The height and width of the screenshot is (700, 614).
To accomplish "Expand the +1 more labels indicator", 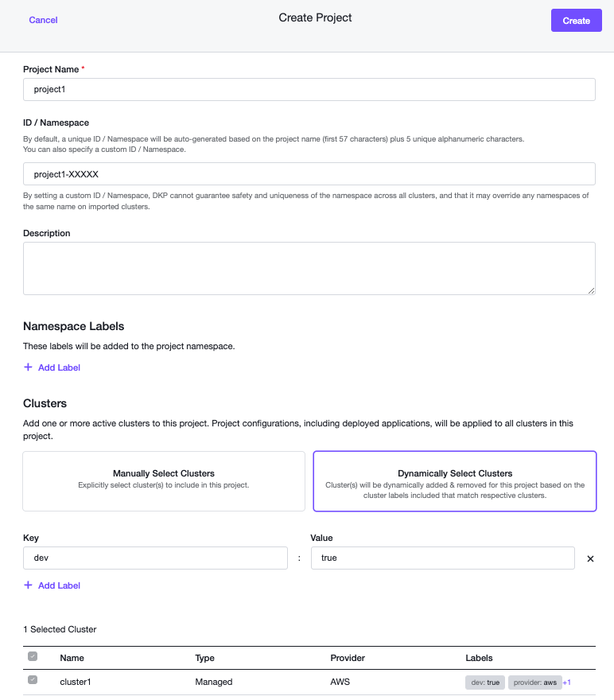I will 567,682.
